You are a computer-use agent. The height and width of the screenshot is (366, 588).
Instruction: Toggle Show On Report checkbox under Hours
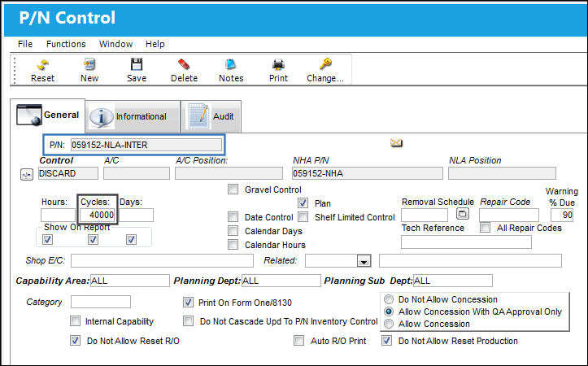[x=48, y=239]
